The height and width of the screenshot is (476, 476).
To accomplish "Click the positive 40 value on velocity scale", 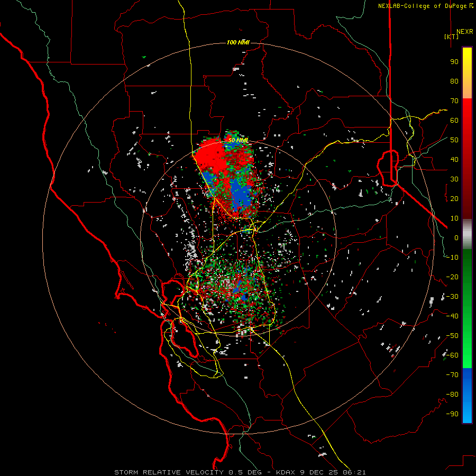I will click(x=454, y=160).
